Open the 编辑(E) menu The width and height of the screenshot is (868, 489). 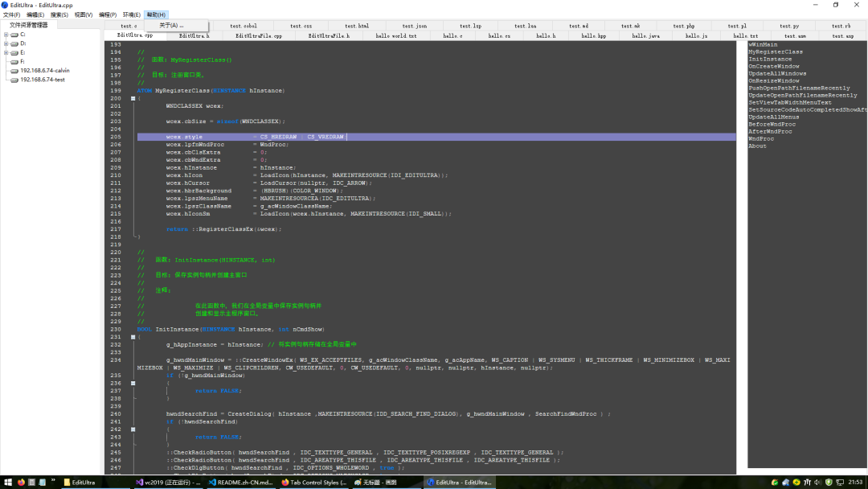(x=35, y=15)
